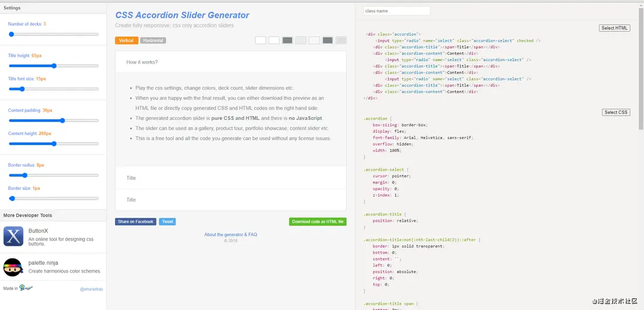Click the Border radius slider
Screen dimensions: 644x310
coord(53,175)
